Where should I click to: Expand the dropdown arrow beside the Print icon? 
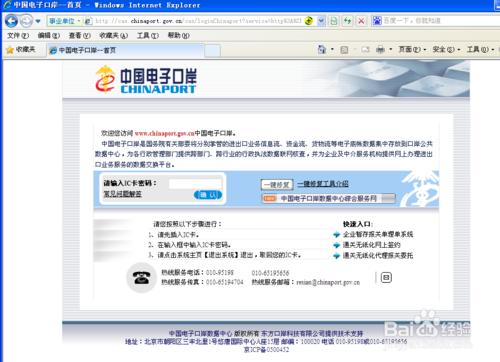390,50
